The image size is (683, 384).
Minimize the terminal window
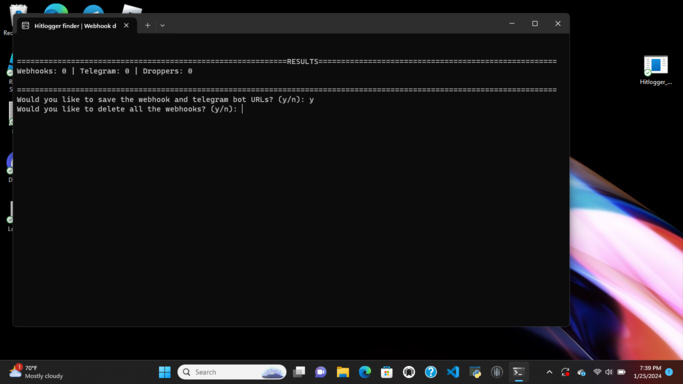(x=512, y=24)
